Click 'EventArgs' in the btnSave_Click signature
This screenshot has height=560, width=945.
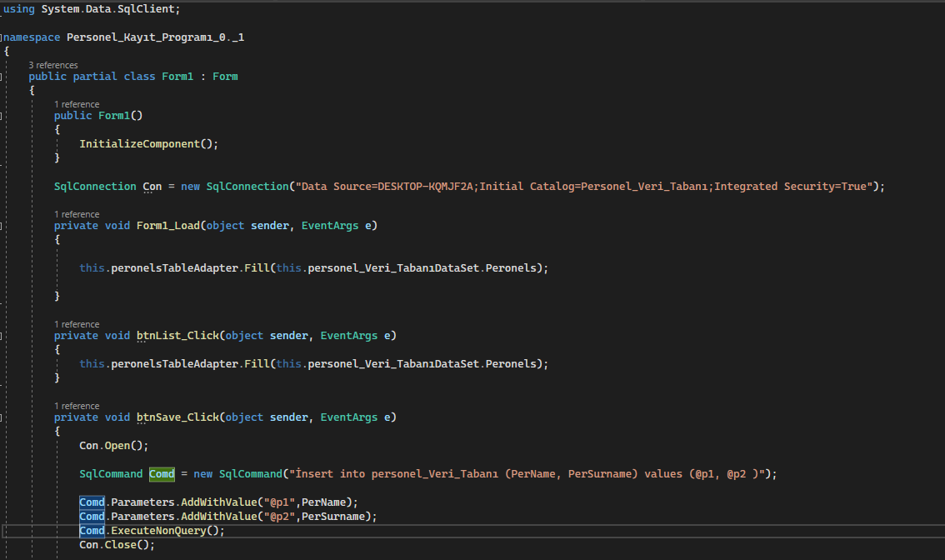coord(349,417)
